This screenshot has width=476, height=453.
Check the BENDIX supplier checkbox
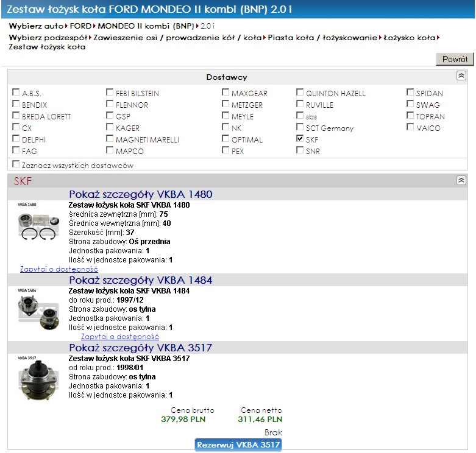coord(16,104)
